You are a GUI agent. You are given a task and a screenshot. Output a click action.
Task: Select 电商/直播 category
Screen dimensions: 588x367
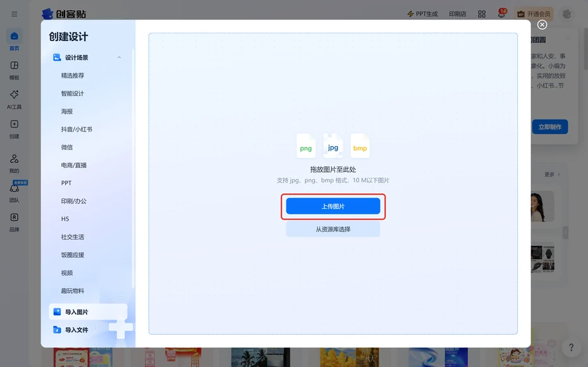point(74,165)
